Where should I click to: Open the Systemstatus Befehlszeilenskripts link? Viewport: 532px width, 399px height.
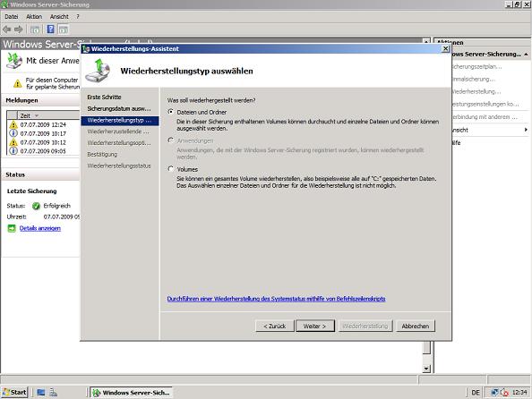click(276, 299)
